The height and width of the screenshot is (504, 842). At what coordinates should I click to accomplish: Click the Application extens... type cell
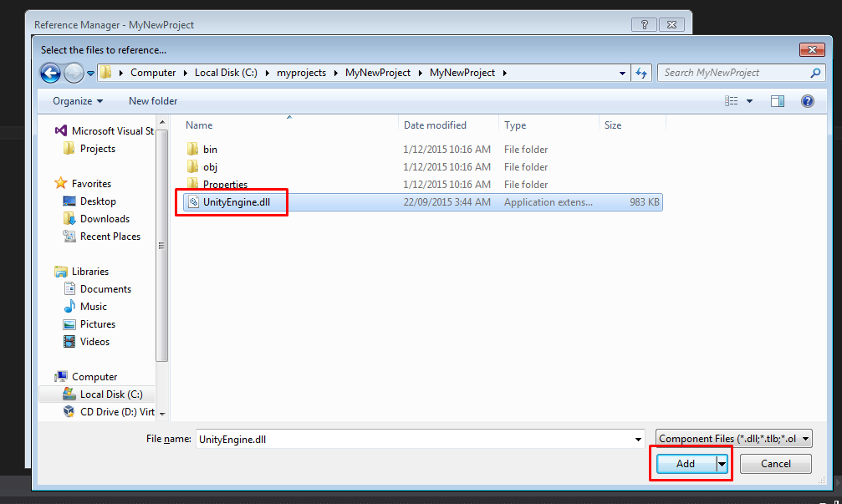pyautogui.click(x=549, y=202)
